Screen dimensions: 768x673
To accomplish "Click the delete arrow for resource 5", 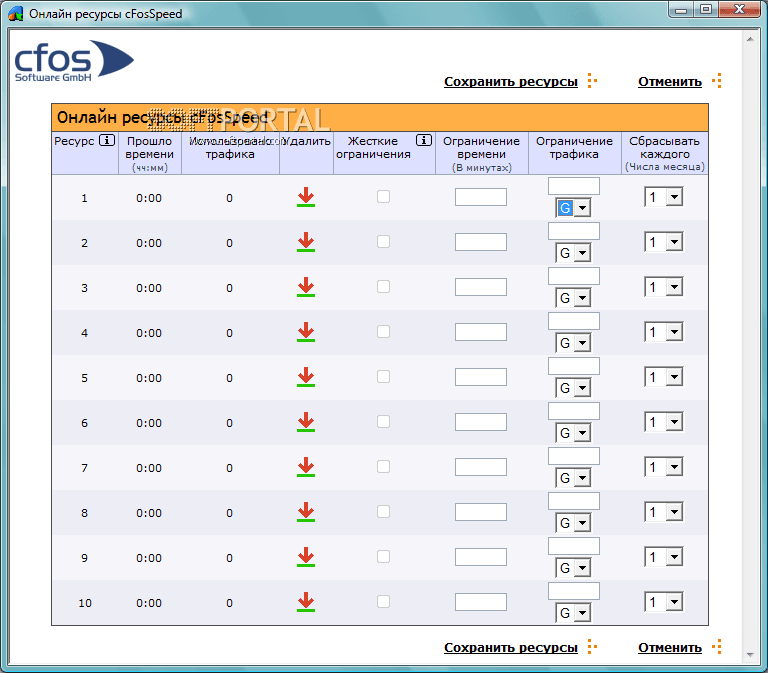I will pyautogui.click(x=306, y=377).
